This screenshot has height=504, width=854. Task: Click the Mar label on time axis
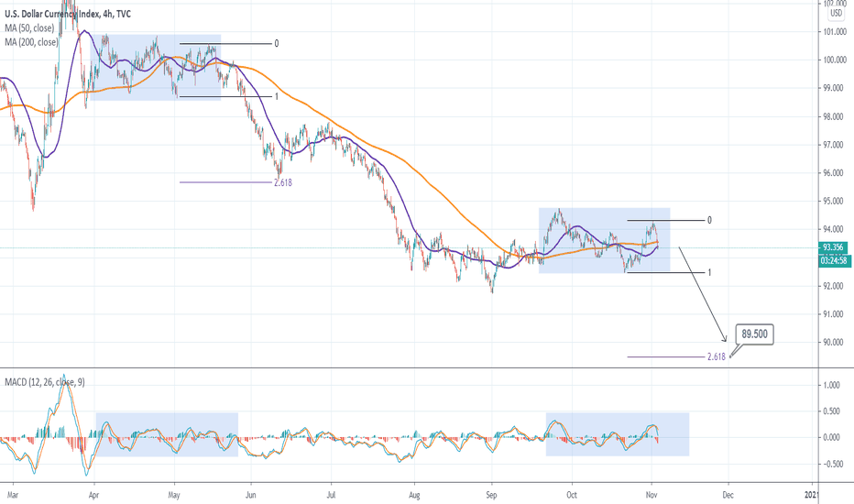[13, 495]
